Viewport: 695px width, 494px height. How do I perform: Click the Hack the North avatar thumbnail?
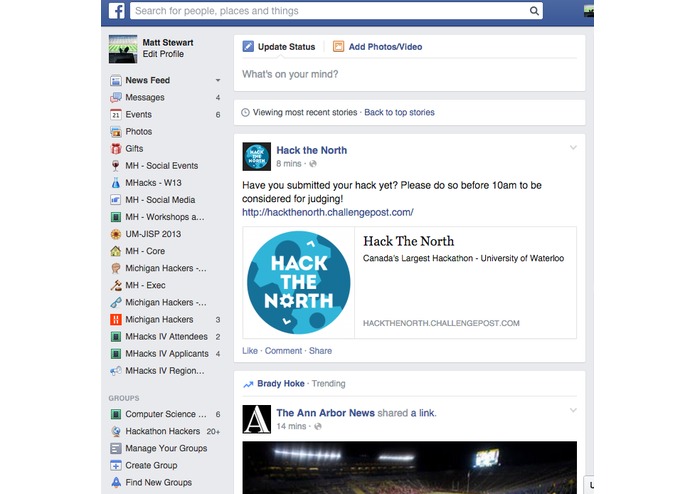(257, 156)
